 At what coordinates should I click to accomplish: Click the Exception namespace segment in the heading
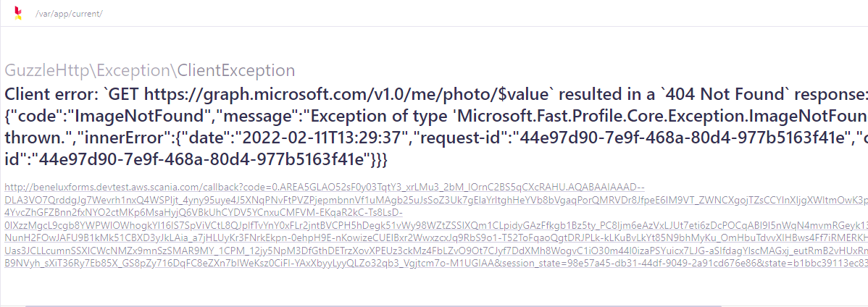coord(134,70)
